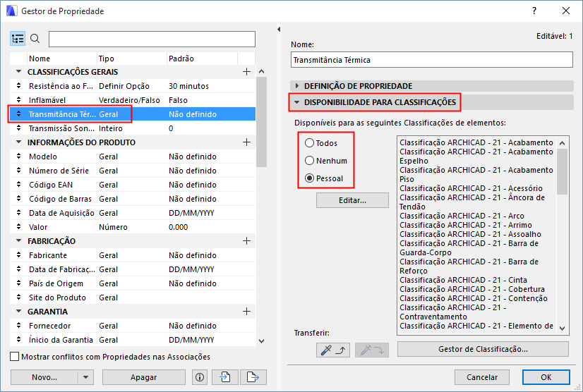
Task: Click '30 minutos' default value cell
Action: pos(188,86)
